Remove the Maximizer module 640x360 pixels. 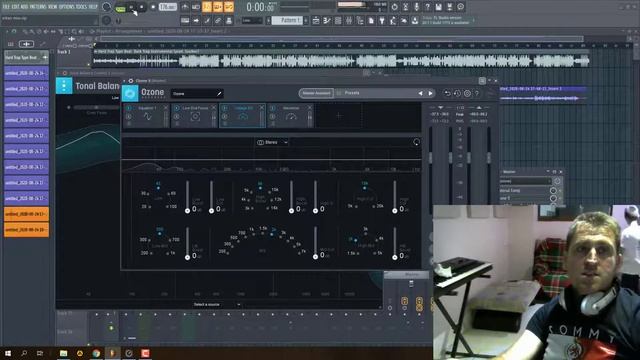309,108
